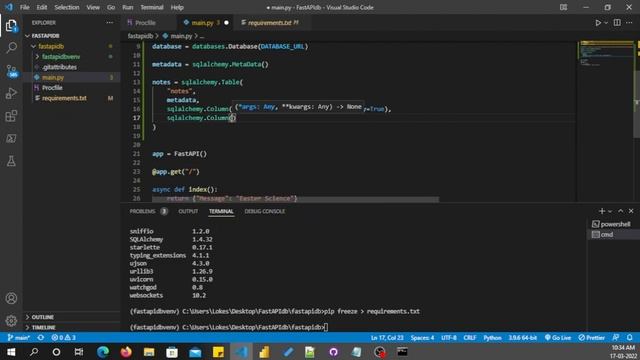This screenshot has height=360, width=640.
Task: Open the new terminal launch profile dropdown
Action: tap(610, 211)
